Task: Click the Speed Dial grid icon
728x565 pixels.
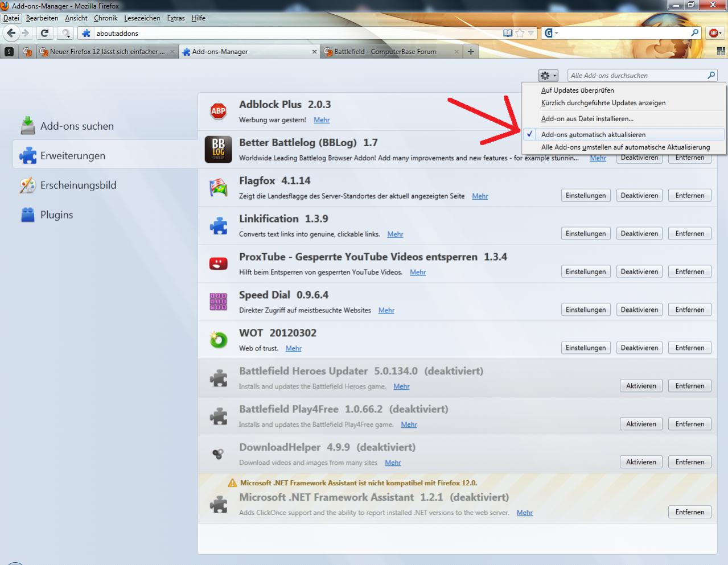Action: pos(219,302)
